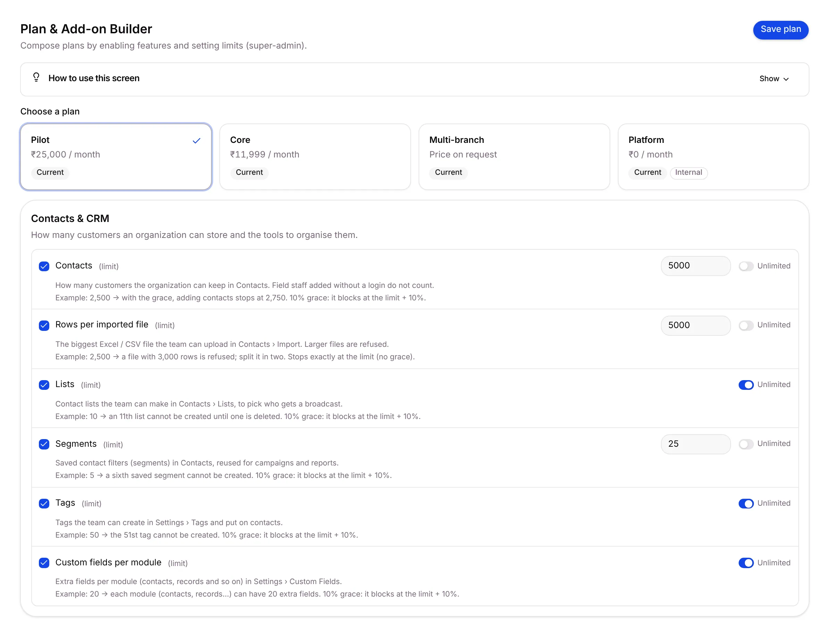Screen dimensions: 840x625
Task: Select the Multi-branch plan card
Action: pos(514,157)
